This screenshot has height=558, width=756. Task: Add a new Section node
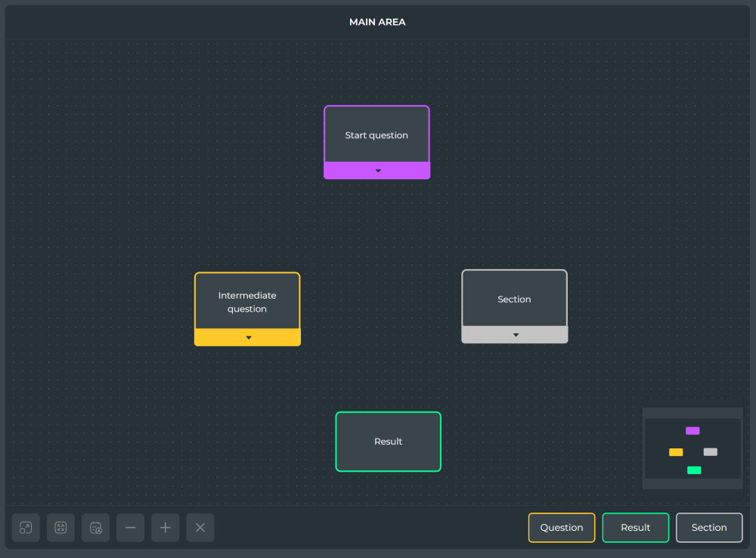708,528
